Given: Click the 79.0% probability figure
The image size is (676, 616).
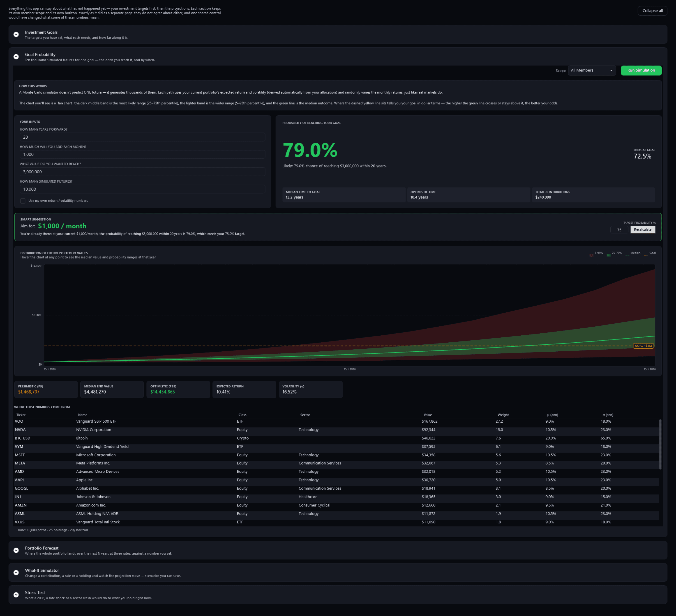Looking at the screenshot, I should pyautogui.click(x=310, y=150).
